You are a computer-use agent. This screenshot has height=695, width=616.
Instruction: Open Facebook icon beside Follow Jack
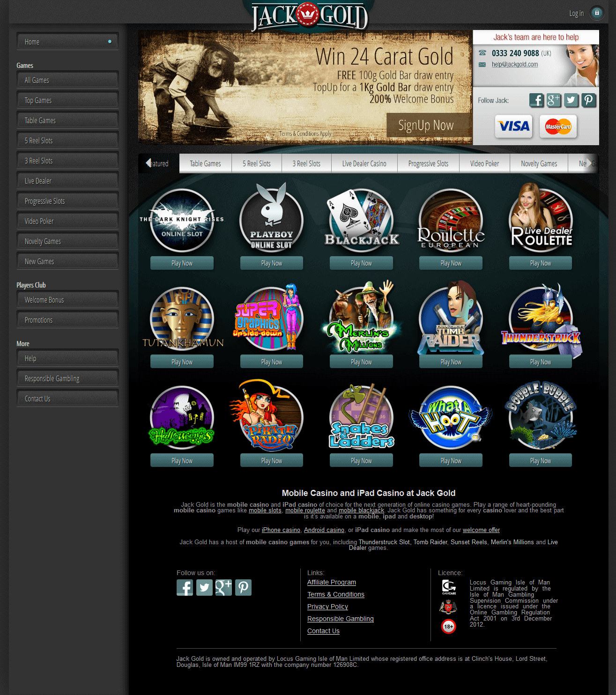point(537,100)
